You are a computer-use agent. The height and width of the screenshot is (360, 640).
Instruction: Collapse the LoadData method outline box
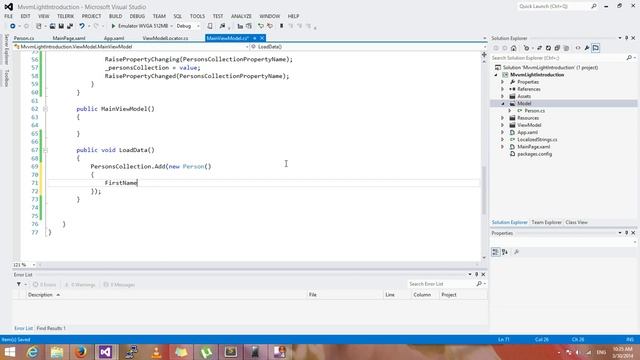click(x=45, y=150)
